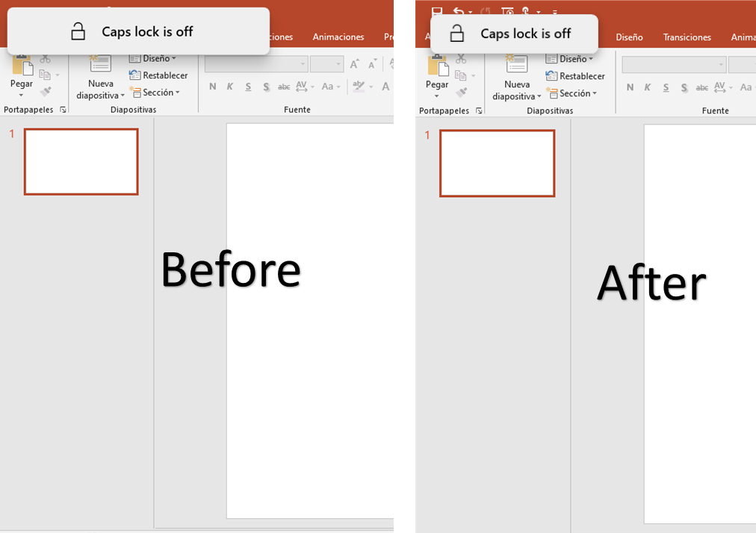Select the Format Painter brush in the Before screenshot
Screen dimensions: 756x533
click(46, 91)
